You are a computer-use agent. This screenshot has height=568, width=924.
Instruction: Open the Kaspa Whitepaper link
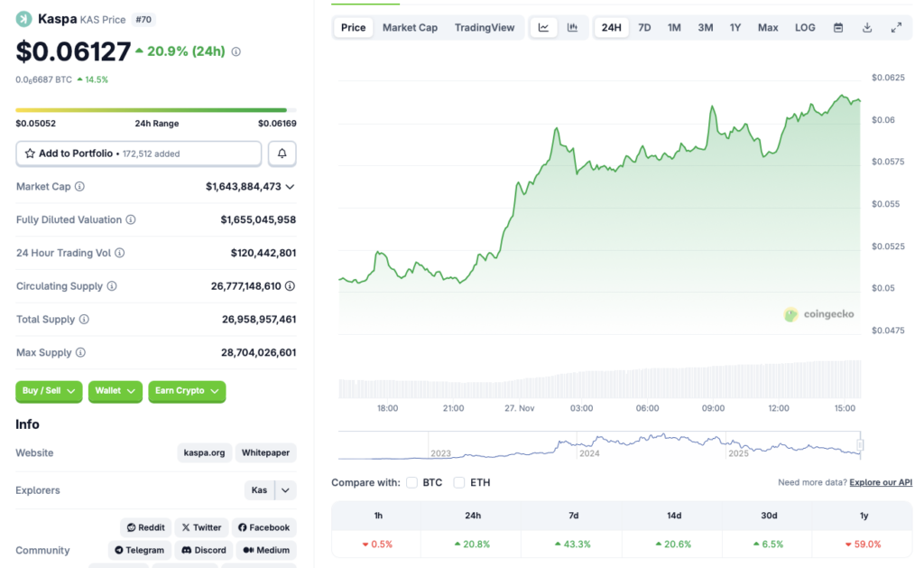point(265,452)
